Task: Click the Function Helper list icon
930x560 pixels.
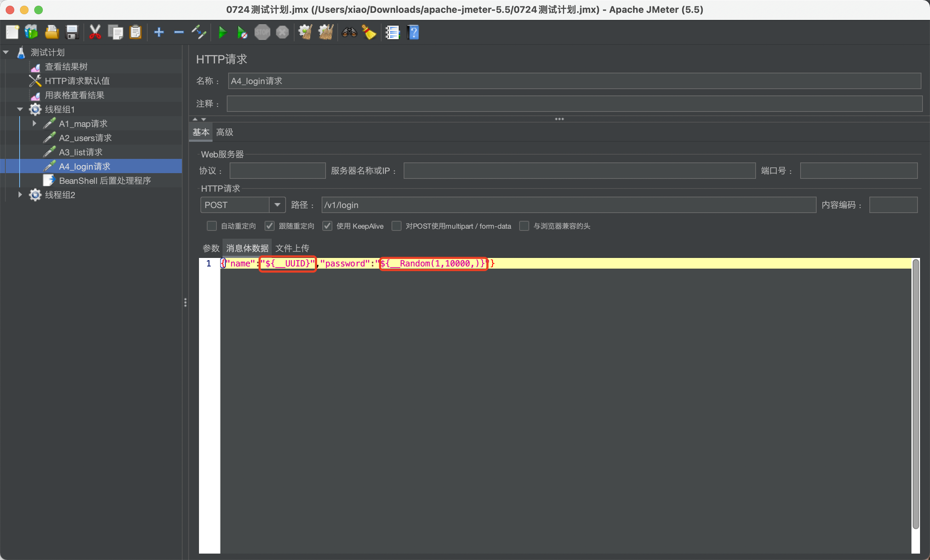Action: coord(392,32)
